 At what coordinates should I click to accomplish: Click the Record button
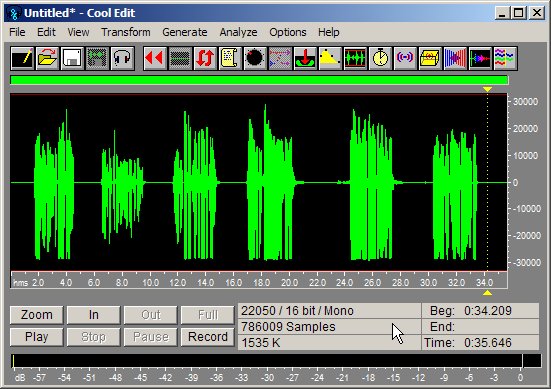pos(208,337)
